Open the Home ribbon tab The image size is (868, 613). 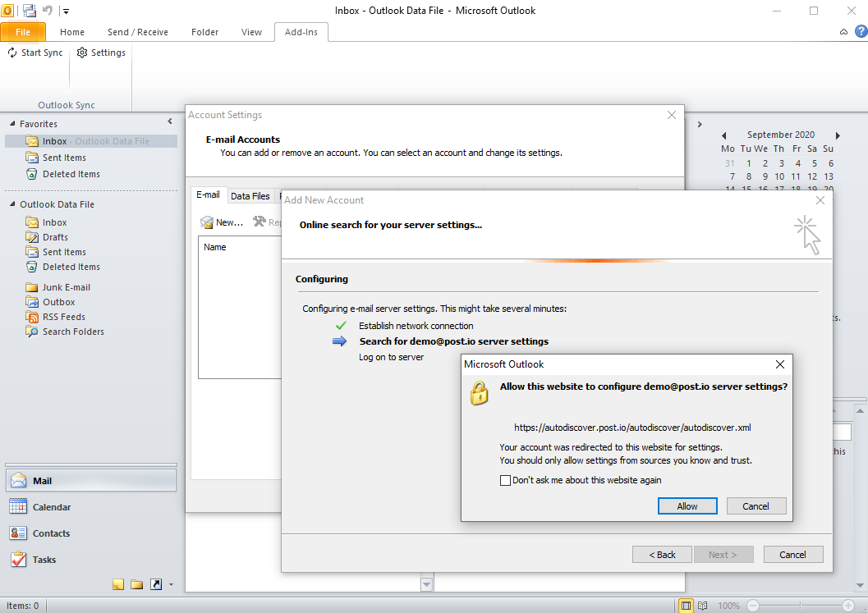click(72, 32)
